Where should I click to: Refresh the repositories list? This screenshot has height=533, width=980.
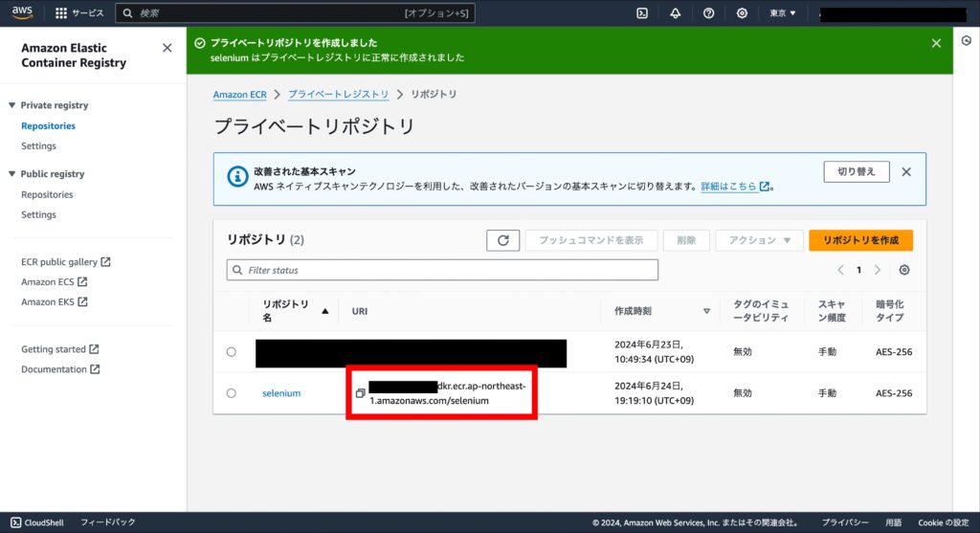503,240
